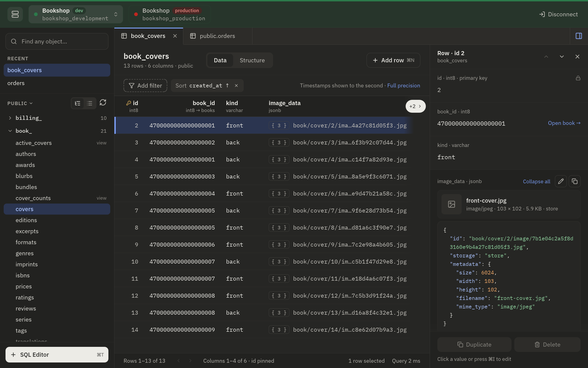Open the public.orders tab

(218, 36)
